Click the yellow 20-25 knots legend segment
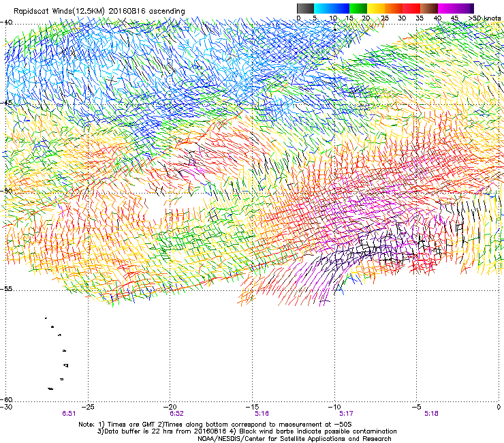The height and width of the screenshot is (443, 504). coord(376,8)
